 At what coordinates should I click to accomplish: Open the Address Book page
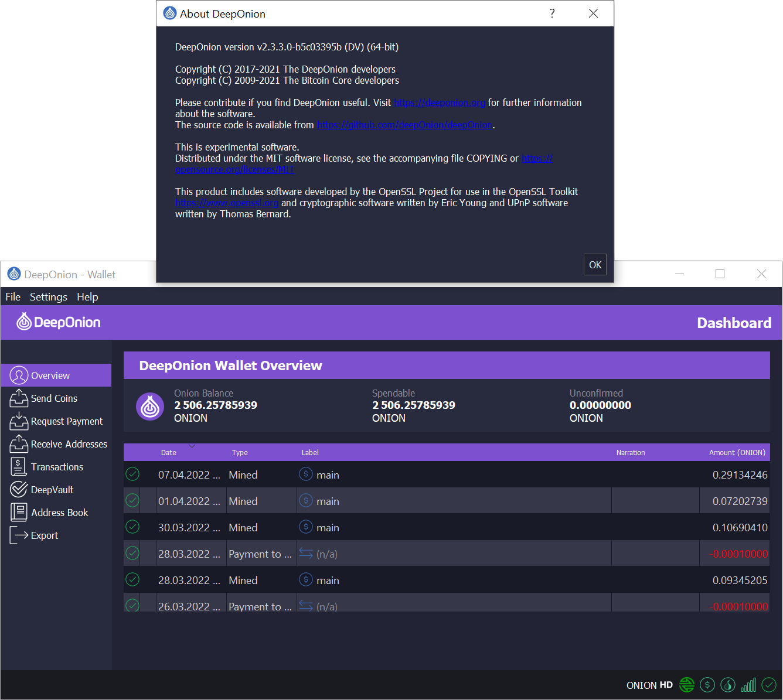click(x=56, y=513)
